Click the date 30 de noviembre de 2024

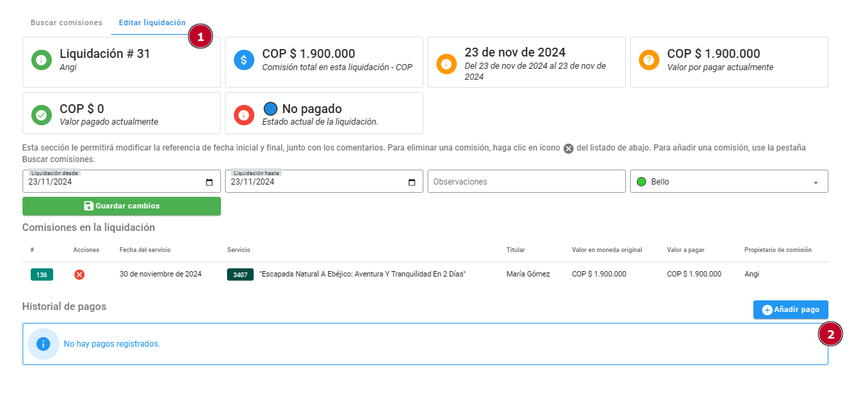coord(160,274)
